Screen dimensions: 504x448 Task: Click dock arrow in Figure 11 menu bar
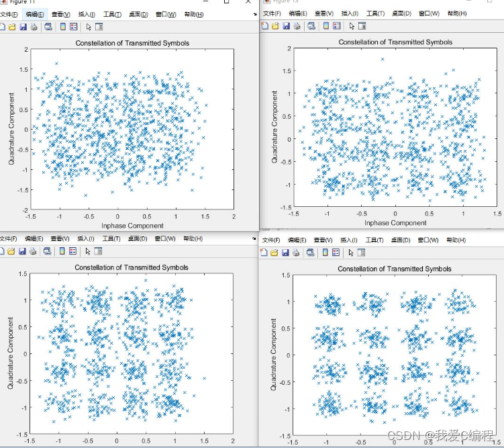[x=255, y=14]
